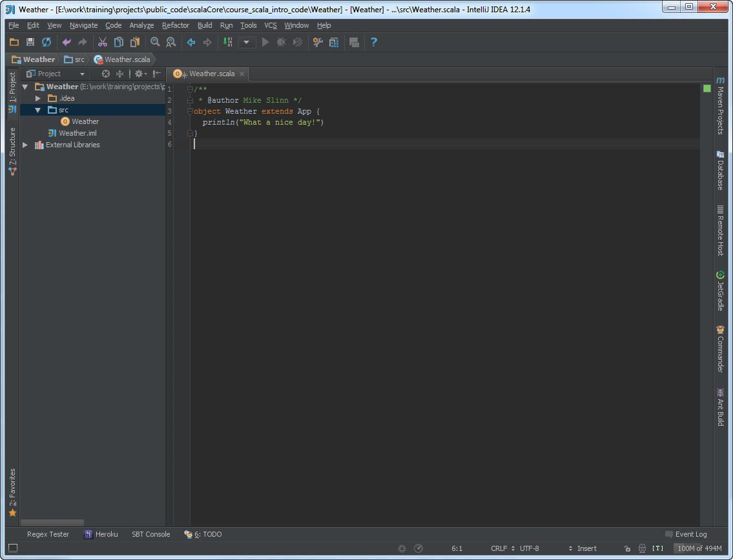
Task: Expand the .idea folder
Action: pyautogui.click(x=38, y=99)
